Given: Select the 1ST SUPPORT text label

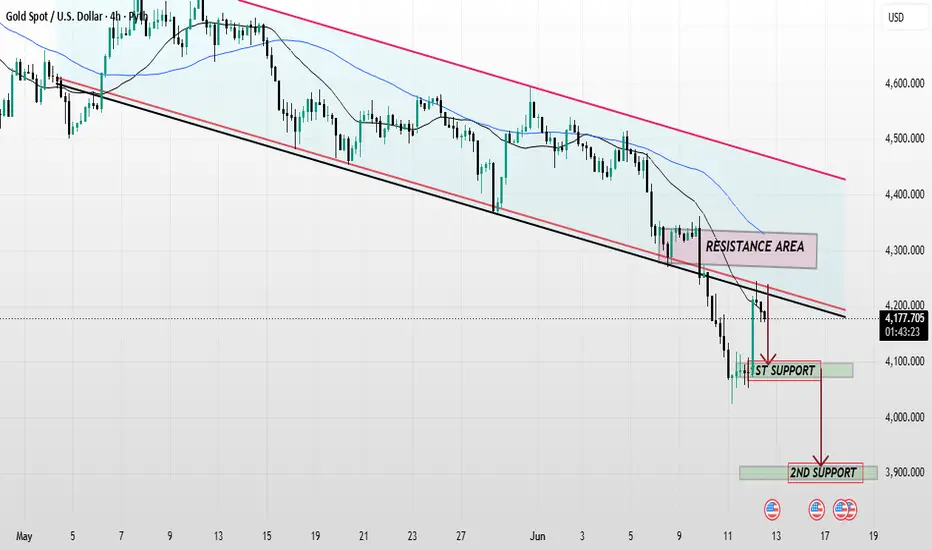Looking at the screenshot, I should (785, 370).
